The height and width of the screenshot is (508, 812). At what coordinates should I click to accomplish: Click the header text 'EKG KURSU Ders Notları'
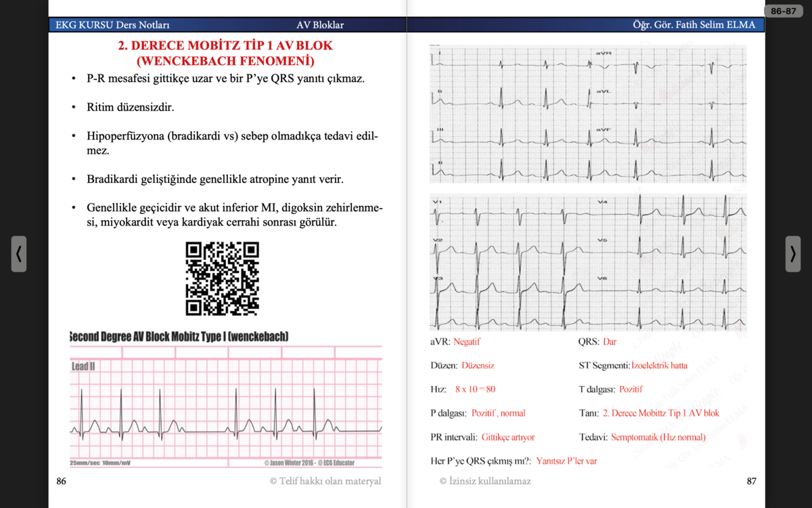[112, 25]
